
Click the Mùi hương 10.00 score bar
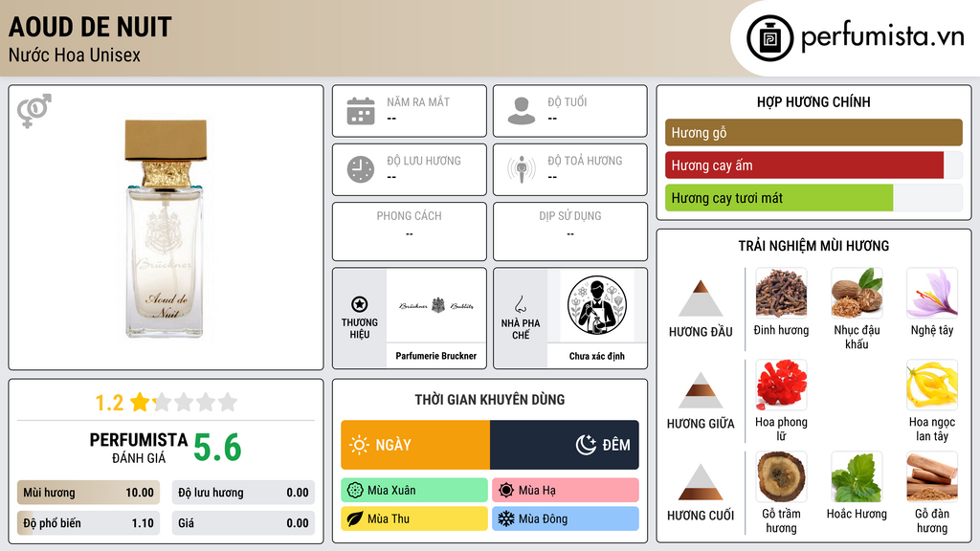(88, 493)
